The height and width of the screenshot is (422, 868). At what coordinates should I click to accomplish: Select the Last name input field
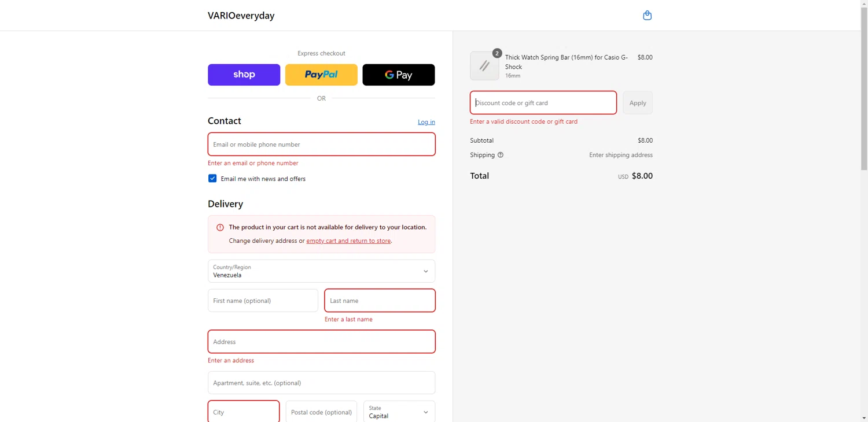coord(380,301)
